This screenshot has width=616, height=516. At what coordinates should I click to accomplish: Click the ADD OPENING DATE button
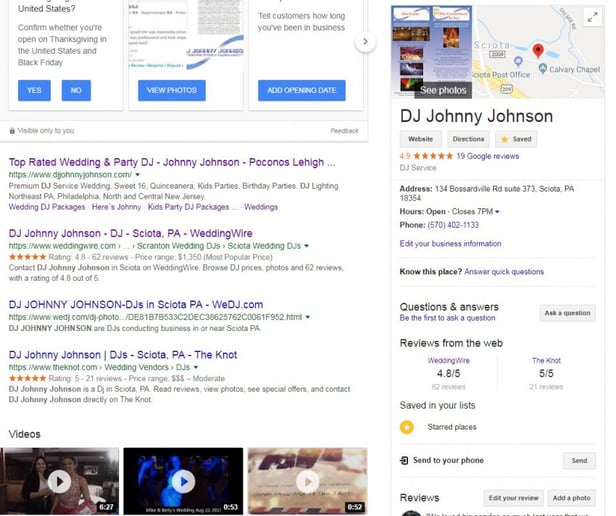(x=302, y=90)
